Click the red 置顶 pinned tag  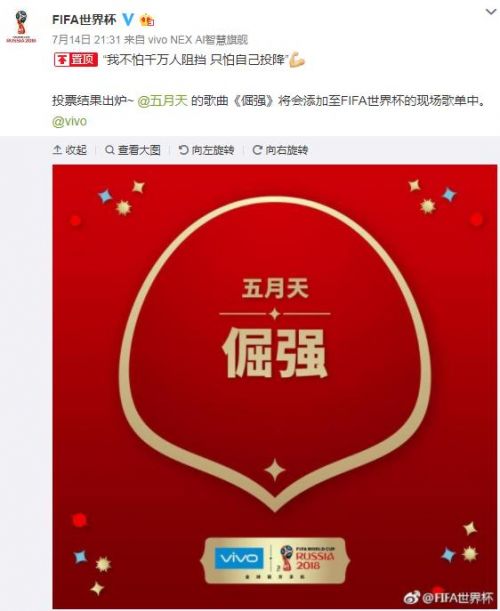pos(76,60)
